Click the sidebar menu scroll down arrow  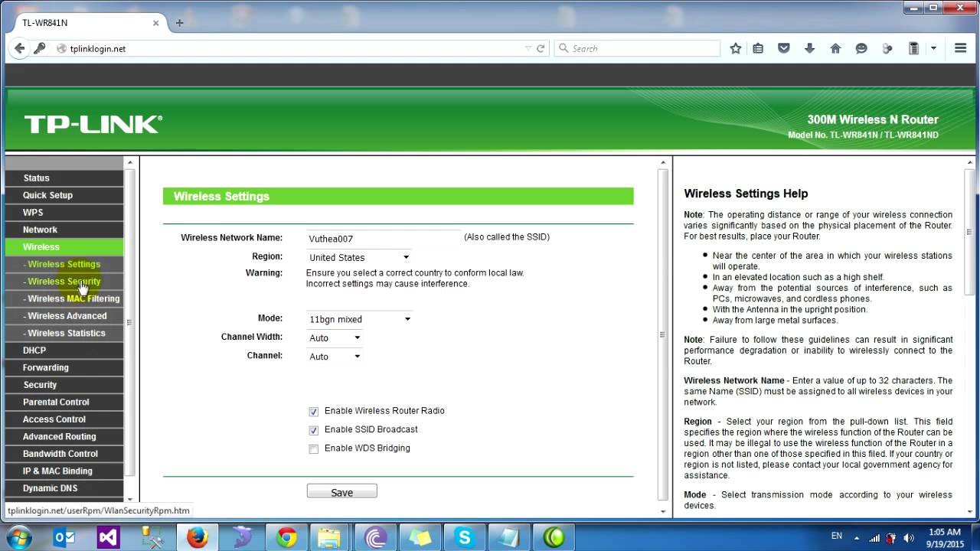pyautogui.click(x=129, y=498)
